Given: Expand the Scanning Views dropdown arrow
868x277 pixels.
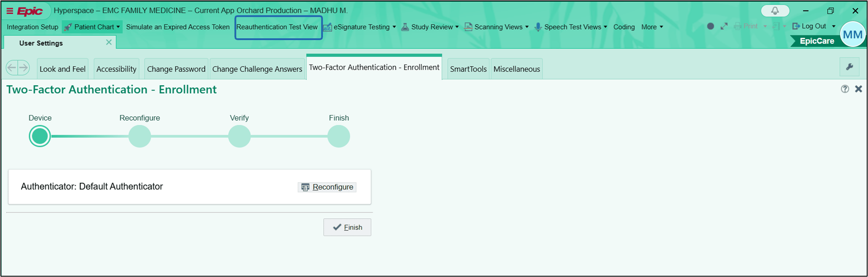Looking at the screenshot, I should (527, 27).
